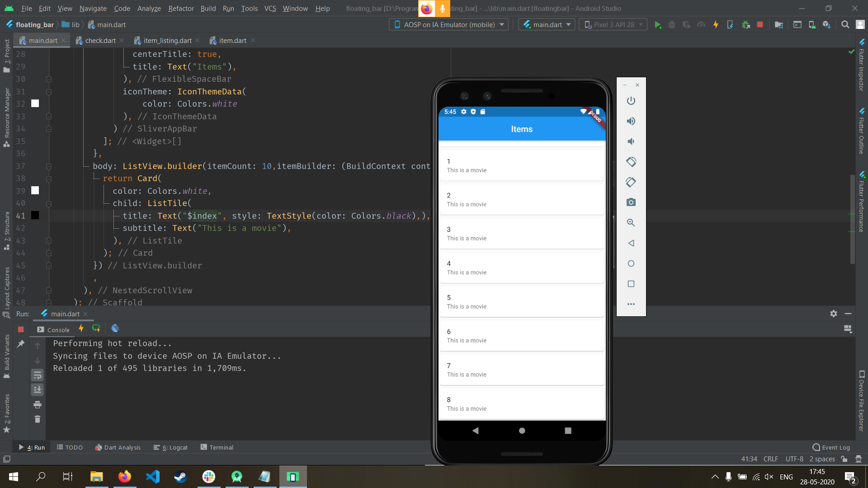Toggle the breakpoint on line 41
The height and width of the screenshot is (488, 868).
click(x=35, y=216)
